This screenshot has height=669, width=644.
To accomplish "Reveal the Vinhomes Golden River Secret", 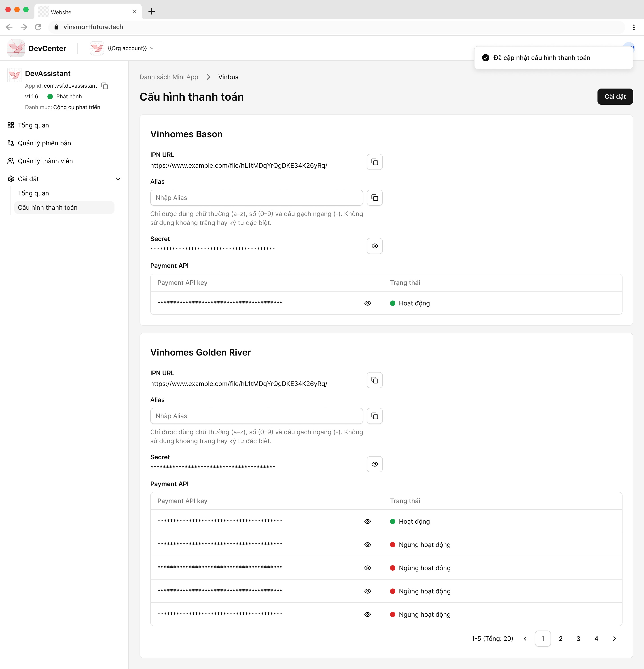I will click(374, 464).
